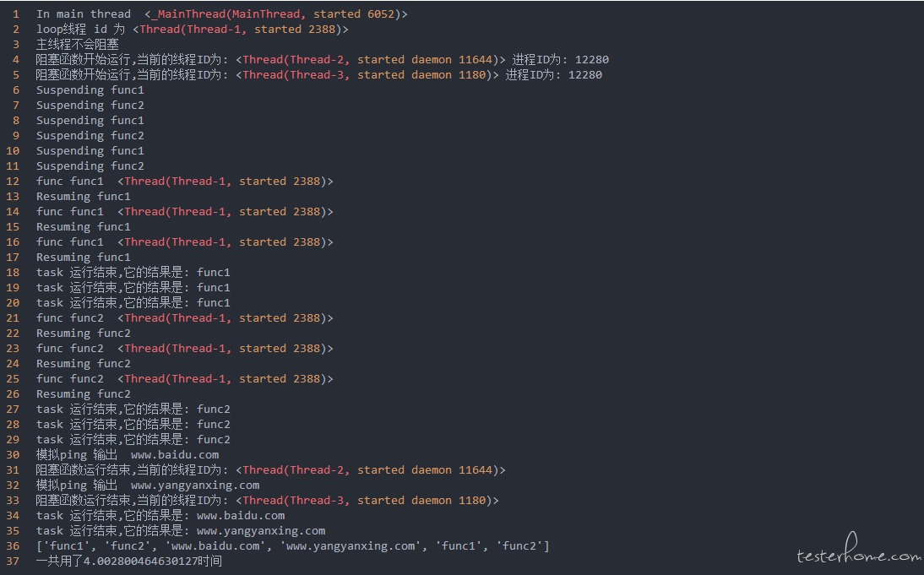The width and height of the screenshot is (924, 575).
Task: Click line number 1 in gutter
Action: point(15,14)
